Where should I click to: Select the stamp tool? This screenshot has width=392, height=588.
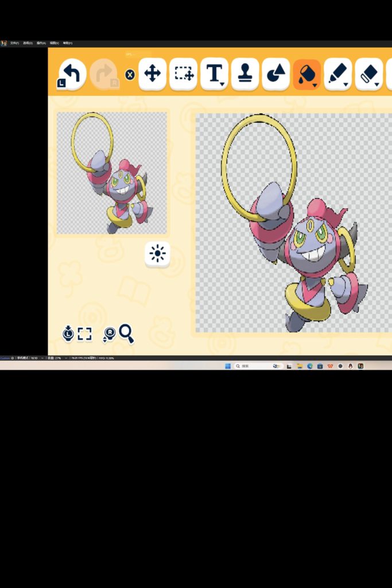click(245, 73)
